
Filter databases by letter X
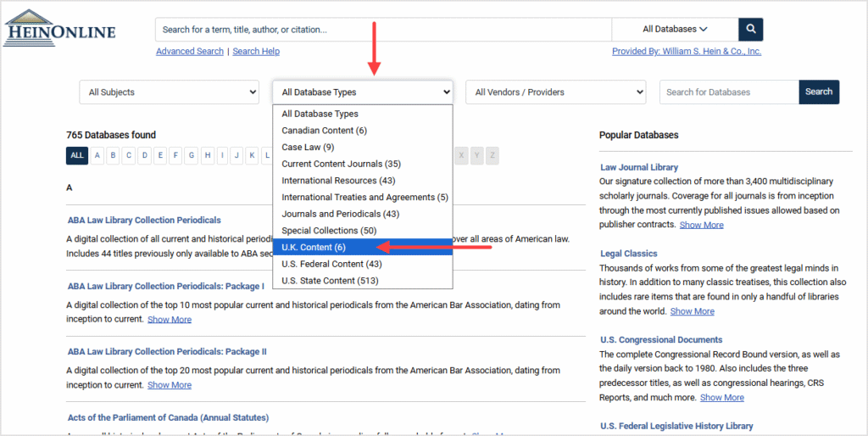pos(462,156)
